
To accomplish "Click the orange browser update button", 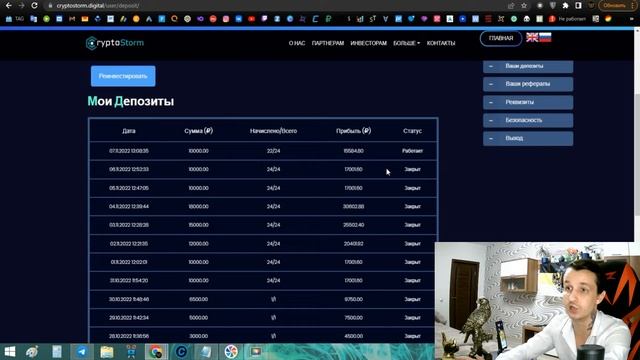I will 614,6.
